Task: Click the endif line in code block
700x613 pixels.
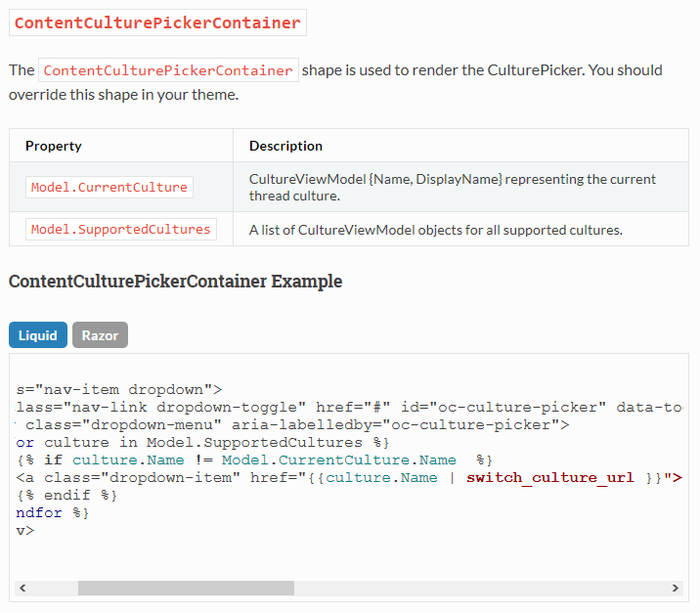Action: tap(66, 495)
